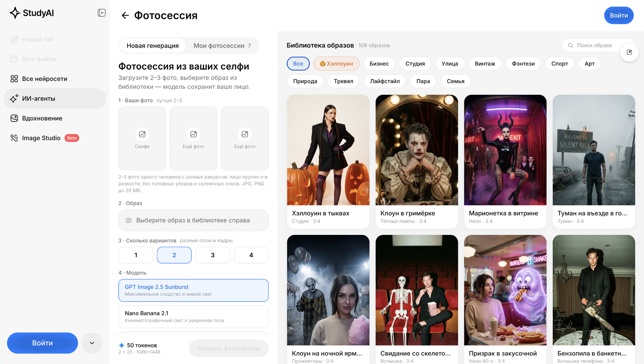Open Все нейросети in sidebar
Image resolution: width=644 pixels, height=364 pixels.
pyautogui.click(x=55, y=79)
